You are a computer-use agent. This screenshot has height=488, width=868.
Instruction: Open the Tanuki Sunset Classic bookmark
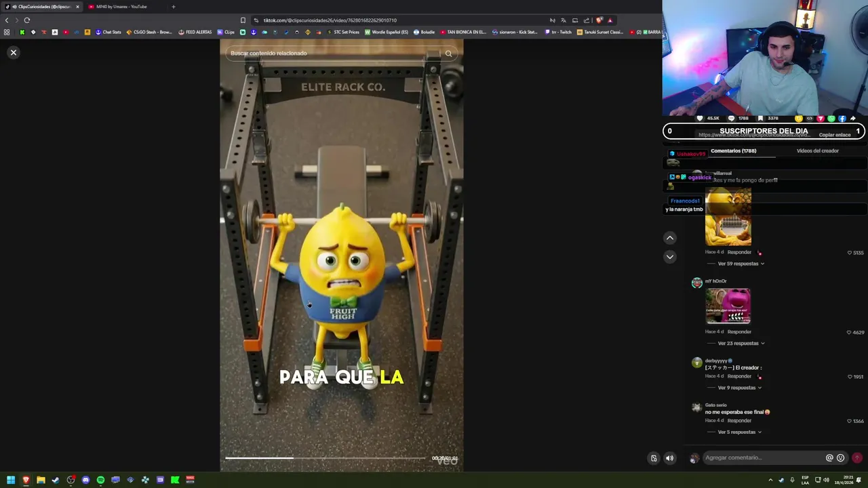tap(600, 32)
